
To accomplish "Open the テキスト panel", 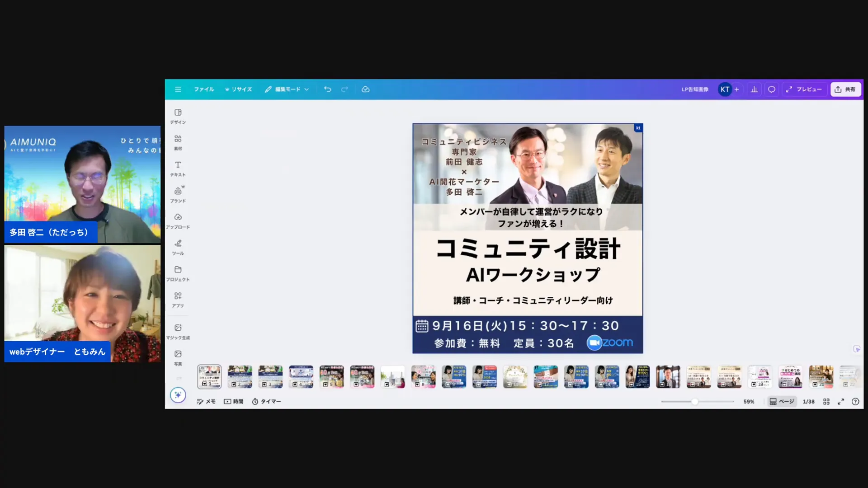I will tap(178, 169).
